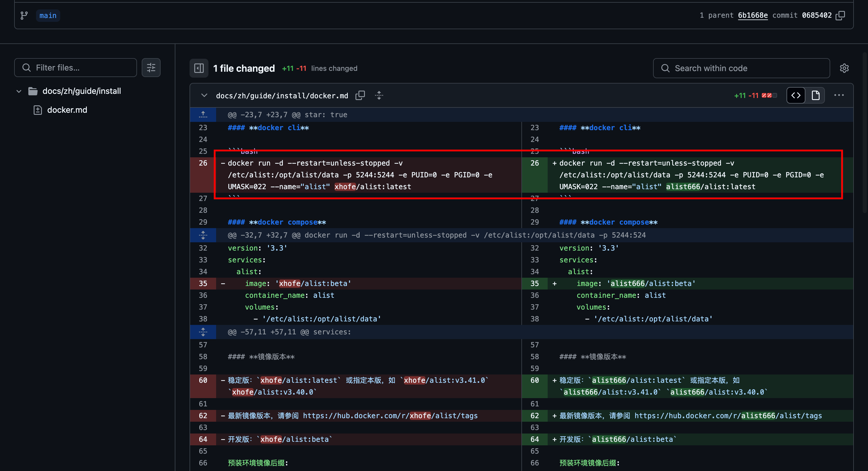Click the parent commit 6b1668e link
Image resolution: width=868 pixels, height=471 pixels.
(753, 16)
